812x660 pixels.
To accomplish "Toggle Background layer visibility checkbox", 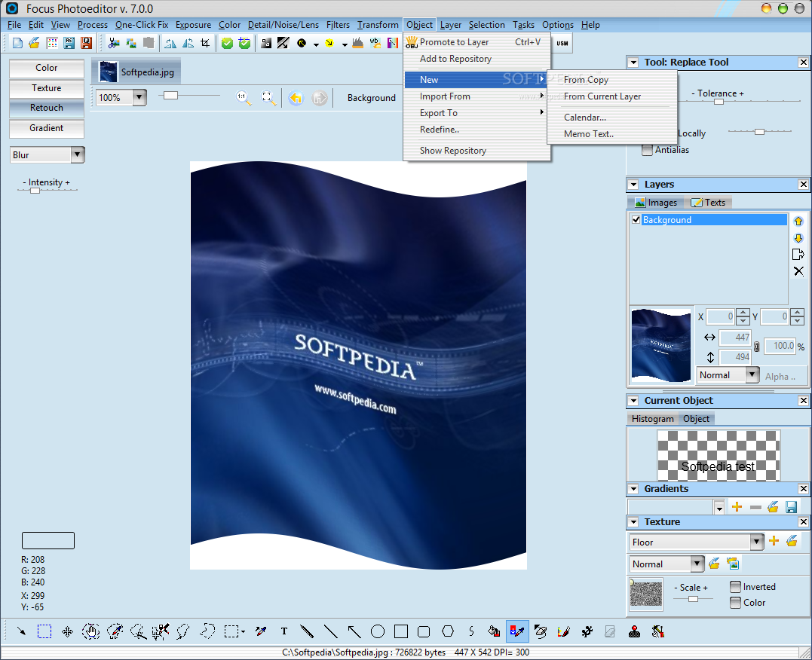I will (636, 219).
